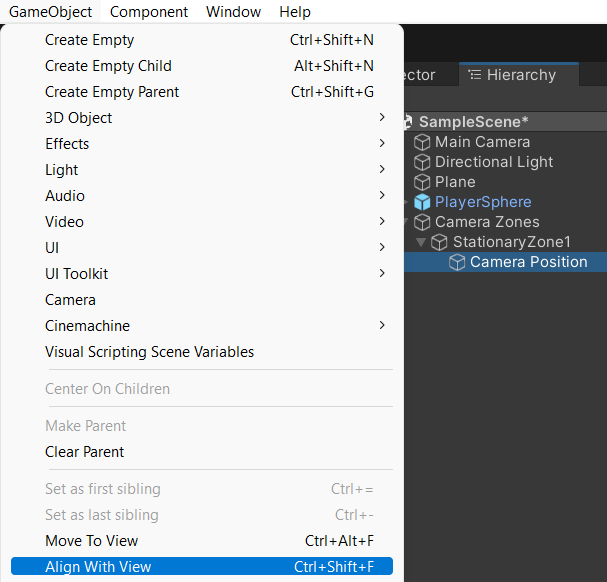Expand the Audio submenu
This screenshot has height=582, width=607.
(202, 196)
